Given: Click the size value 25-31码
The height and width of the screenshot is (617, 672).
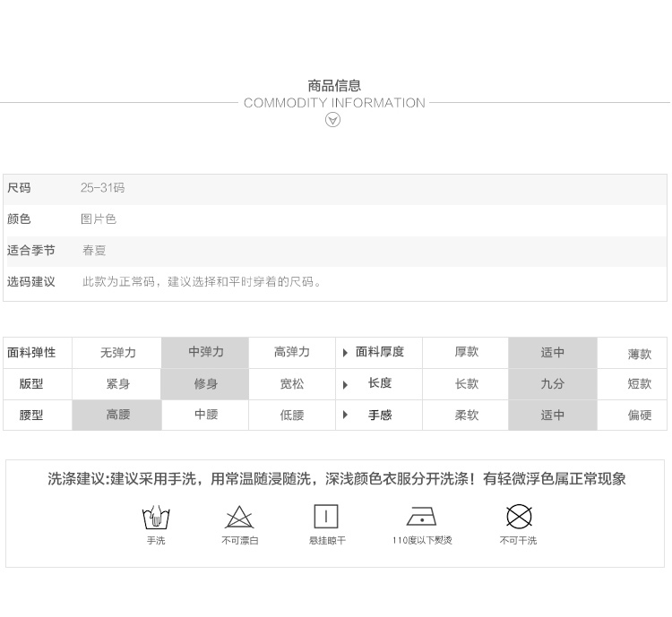Looking at the screenshot, I should pos(102,188).
